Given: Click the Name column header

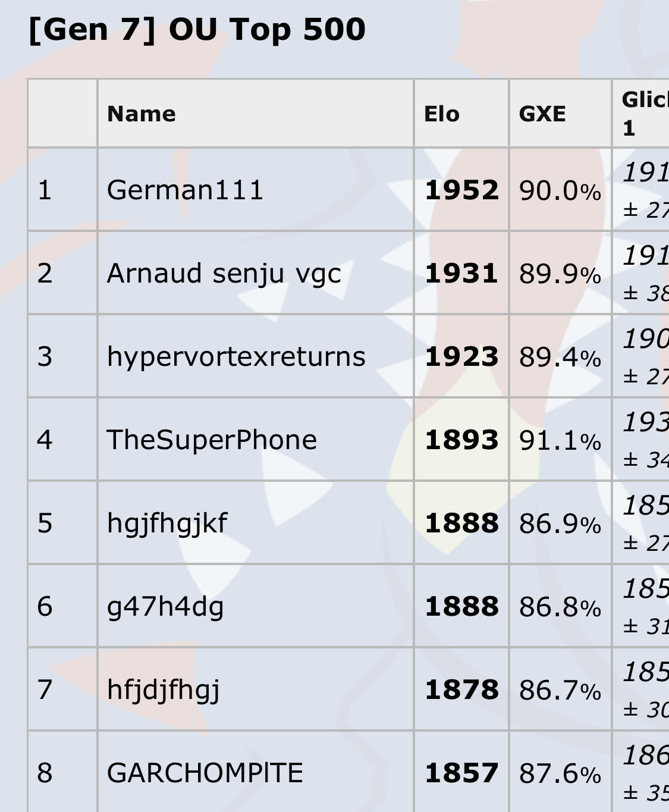Looking at the screenshot, I should coord(142,114).
